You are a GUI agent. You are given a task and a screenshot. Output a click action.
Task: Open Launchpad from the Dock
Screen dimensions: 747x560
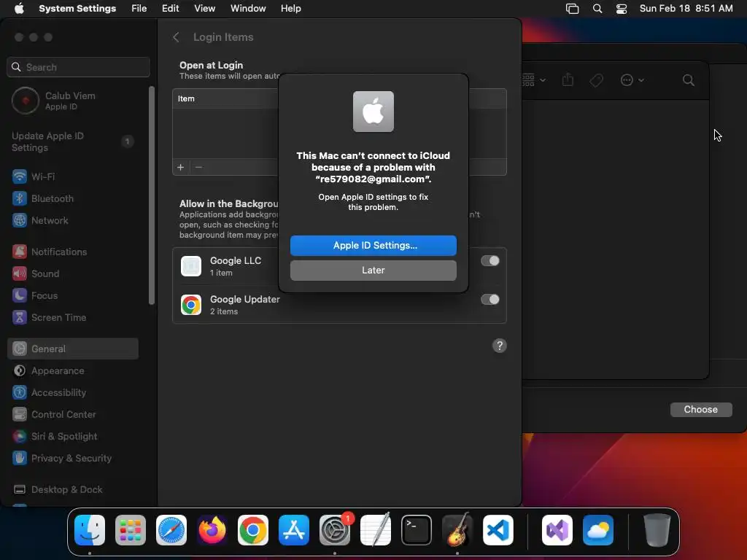[x=131, y=530]
